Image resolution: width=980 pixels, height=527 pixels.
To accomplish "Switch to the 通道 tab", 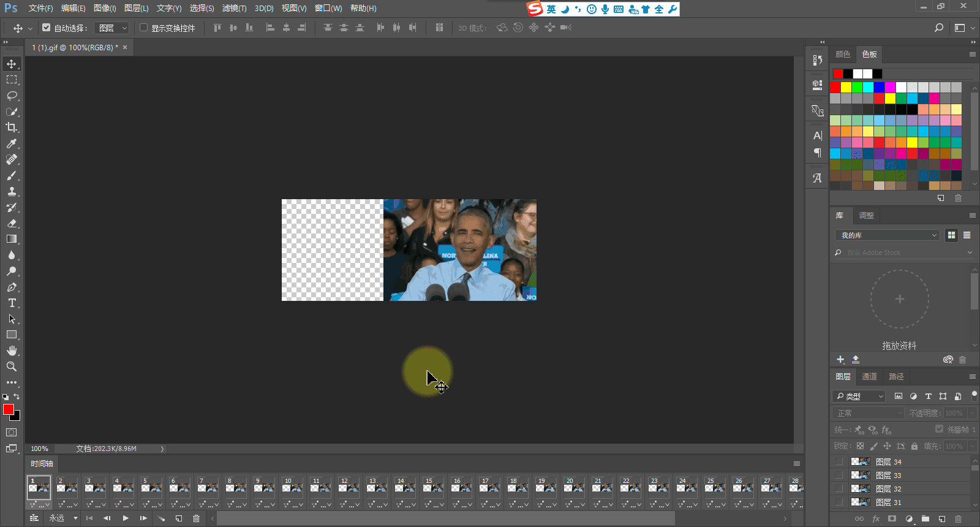I will 869,376.
